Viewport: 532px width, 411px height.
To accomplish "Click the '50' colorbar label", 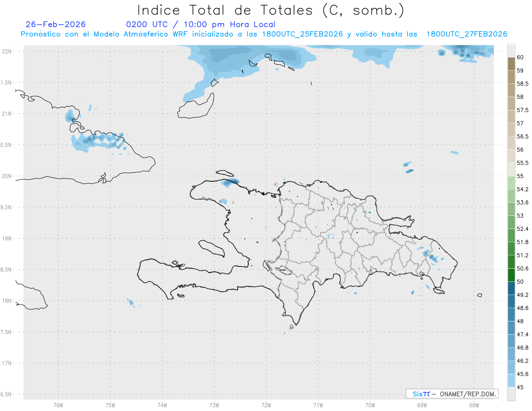I will pyautogui.click(x=520, y=282).
